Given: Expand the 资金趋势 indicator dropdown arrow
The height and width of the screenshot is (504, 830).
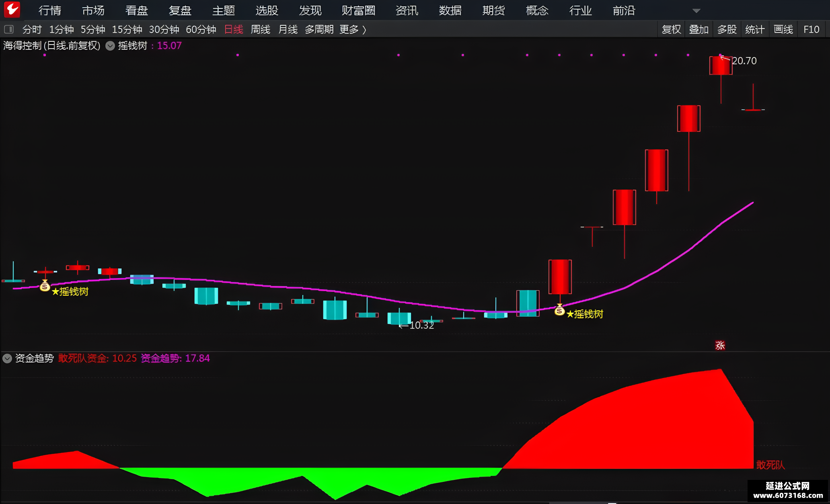Looking at the screenshot, I should pos(7,358).
